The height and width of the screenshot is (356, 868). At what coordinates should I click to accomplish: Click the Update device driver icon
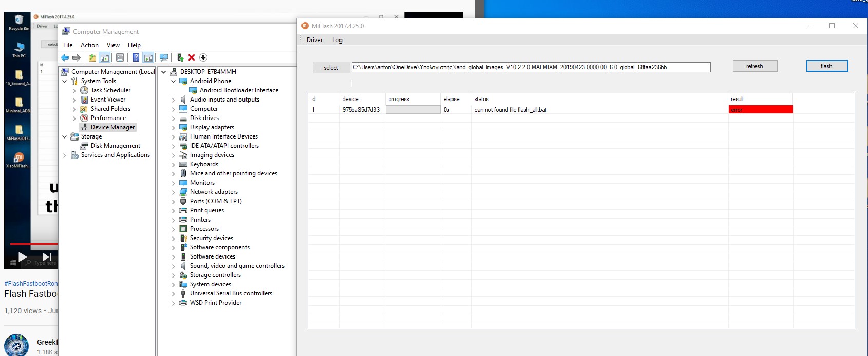click(180, 57)
